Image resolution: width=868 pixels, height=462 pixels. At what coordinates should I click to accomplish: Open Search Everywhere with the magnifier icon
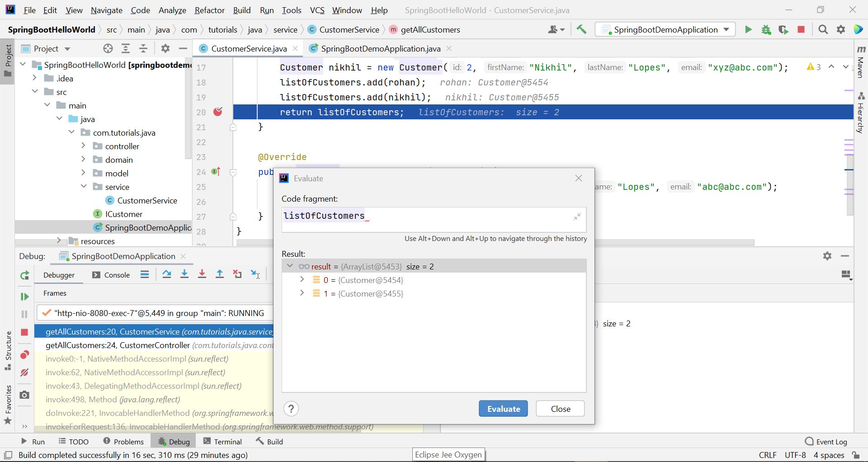[823, 29]
